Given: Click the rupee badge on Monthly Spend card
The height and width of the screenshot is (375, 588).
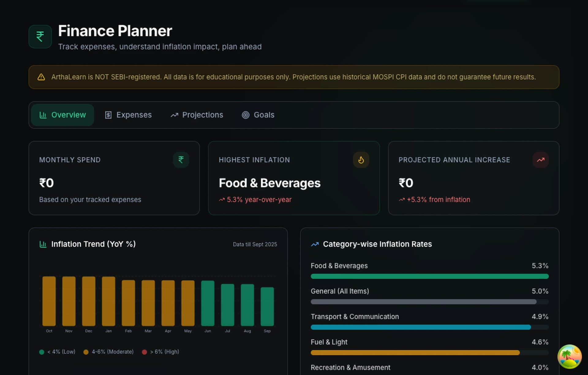Looking at the screenshot, I should tap(181, 160).
